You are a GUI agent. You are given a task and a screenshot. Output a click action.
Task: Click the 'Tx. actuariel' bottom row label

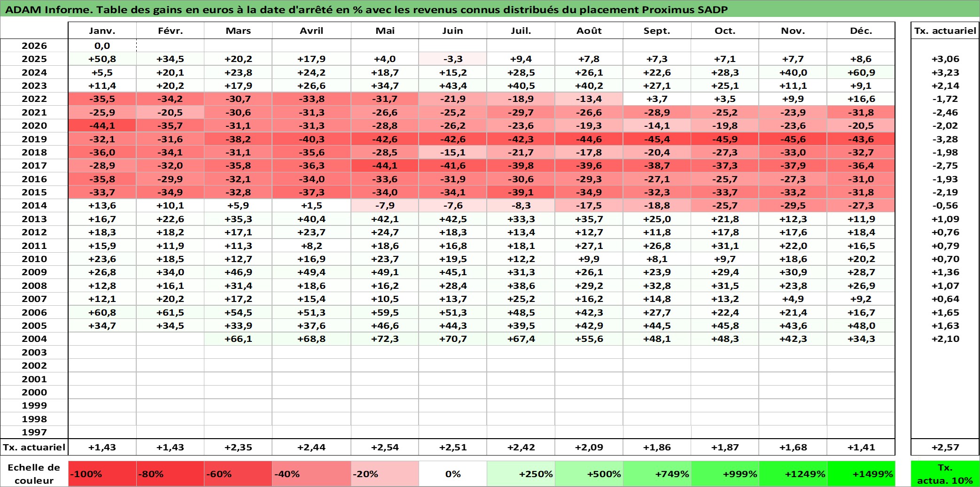point(34,447)
